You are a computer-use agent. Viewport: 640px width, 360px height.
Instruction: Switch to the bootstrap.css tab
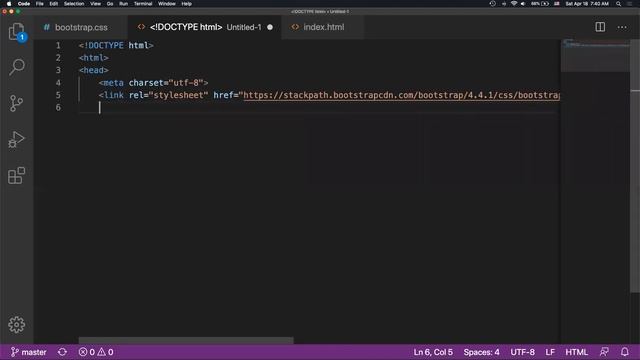[81, 27]
